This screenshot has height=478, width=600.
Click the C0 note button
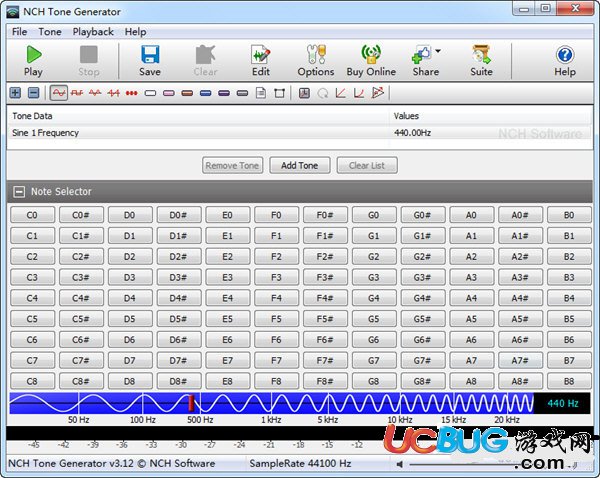tap(32, 215)
